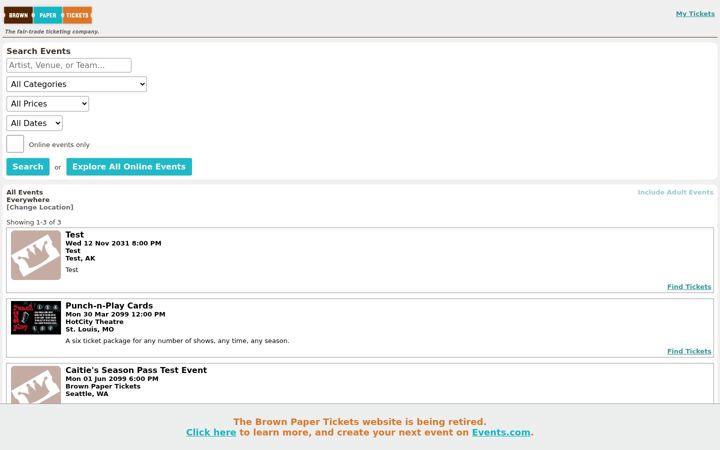
Task: Select 'Test, AK' location text
Action: pyautogui.click(x=80, y=259)
